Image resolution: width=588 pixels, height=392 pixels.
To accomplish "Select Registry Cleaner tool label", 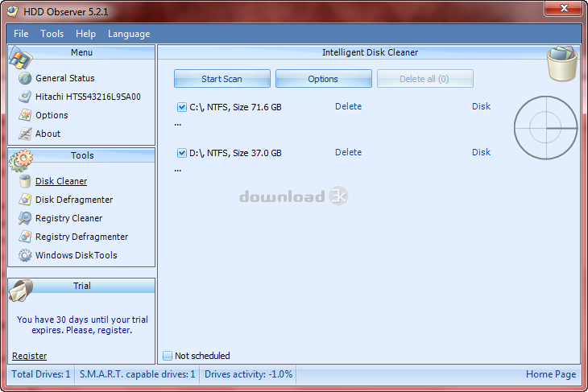I will pos(68,218).
